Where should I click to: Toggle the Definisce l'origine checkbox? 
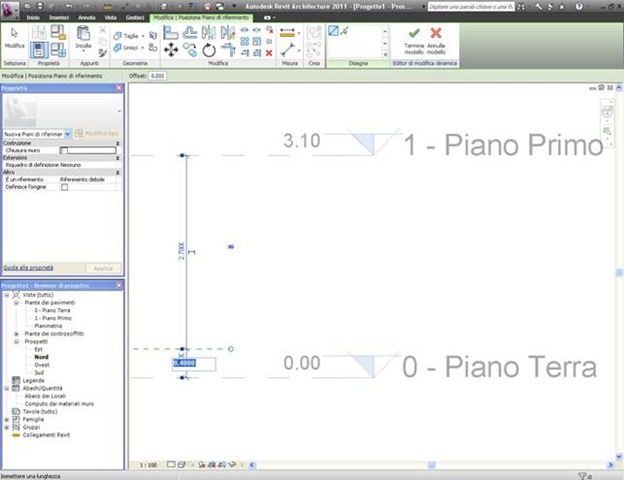pyautogui.click(x=65, y=187)
